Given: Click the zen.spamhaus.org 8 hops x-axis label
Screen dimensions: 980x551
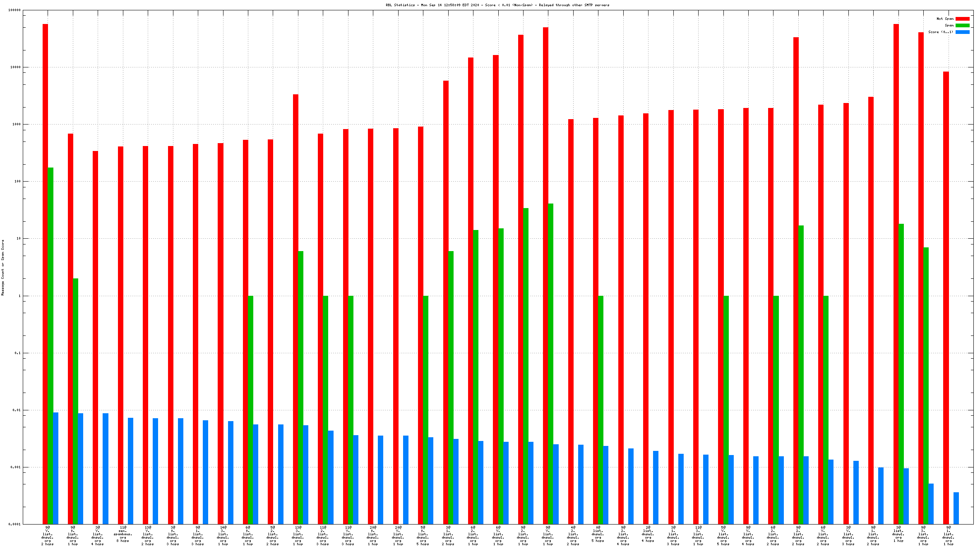Looking at the screenshot, I should click(123, 534).
